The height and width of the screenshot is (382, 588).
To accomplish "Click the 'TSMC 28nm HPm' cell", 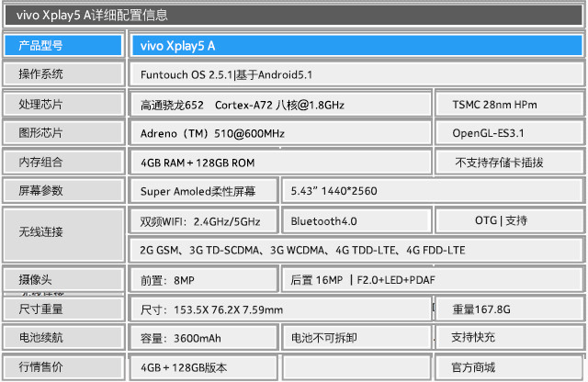I will [509, 105].
